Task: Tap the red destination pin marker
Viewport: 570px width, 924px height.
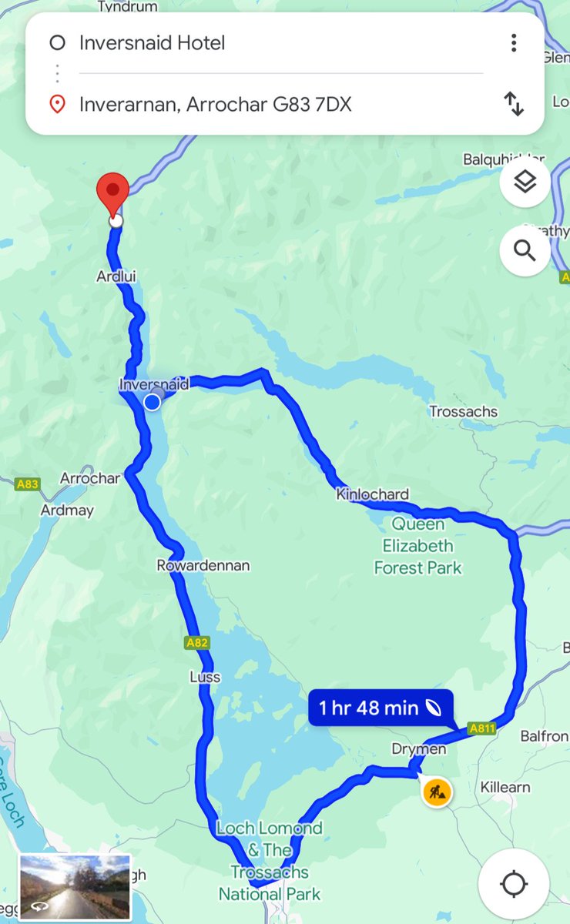Action: tap(114, 195)
